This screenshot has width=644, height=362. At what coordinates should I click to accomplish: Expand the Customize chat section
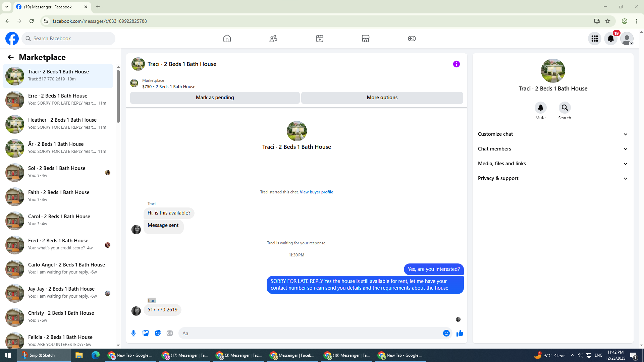coord(552,134)
